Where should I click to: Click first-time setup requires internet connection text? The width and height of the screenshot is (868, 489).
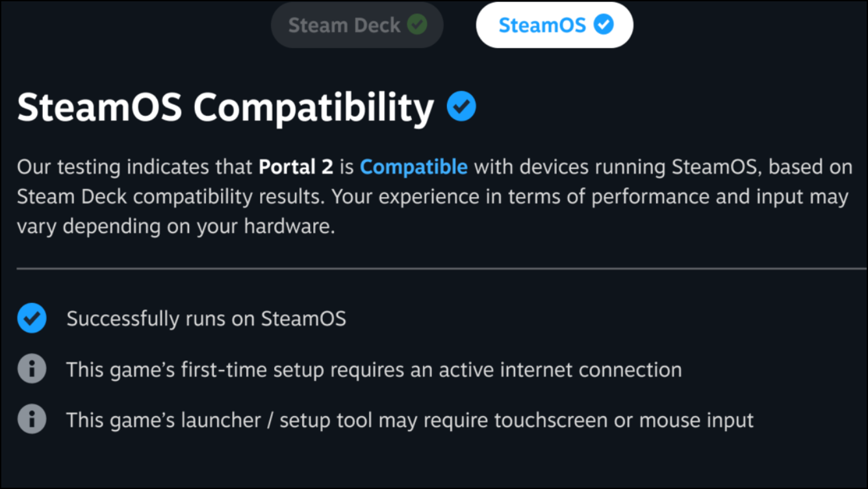tap(374, 370)
